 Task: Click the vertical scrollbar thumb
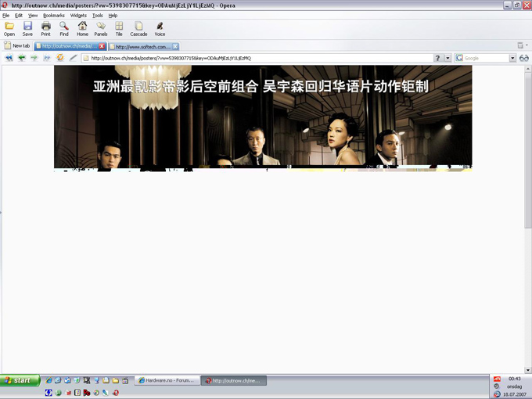tap(527, 149)
